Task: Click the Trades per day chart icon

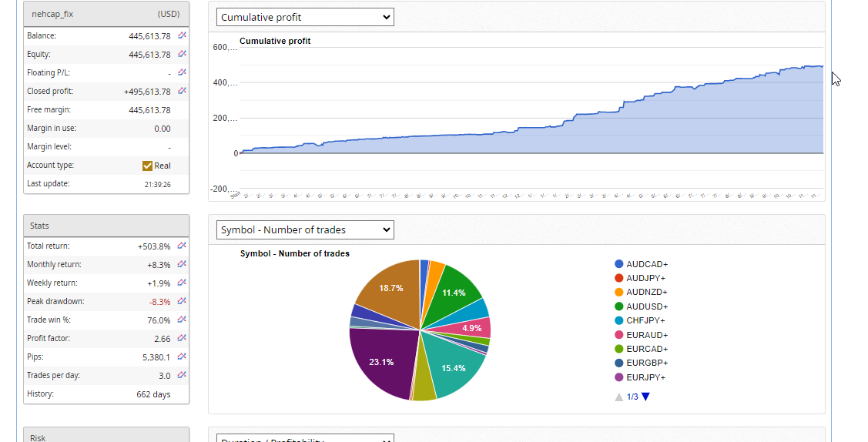Action: (182, 375)
